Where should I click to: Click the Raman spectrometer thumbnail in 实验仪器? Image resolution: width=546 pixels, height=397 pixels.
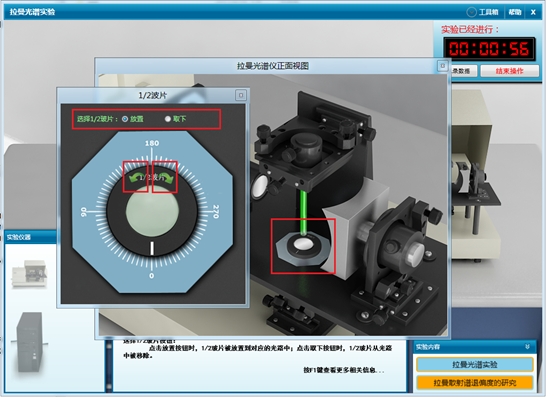[29, 274]
